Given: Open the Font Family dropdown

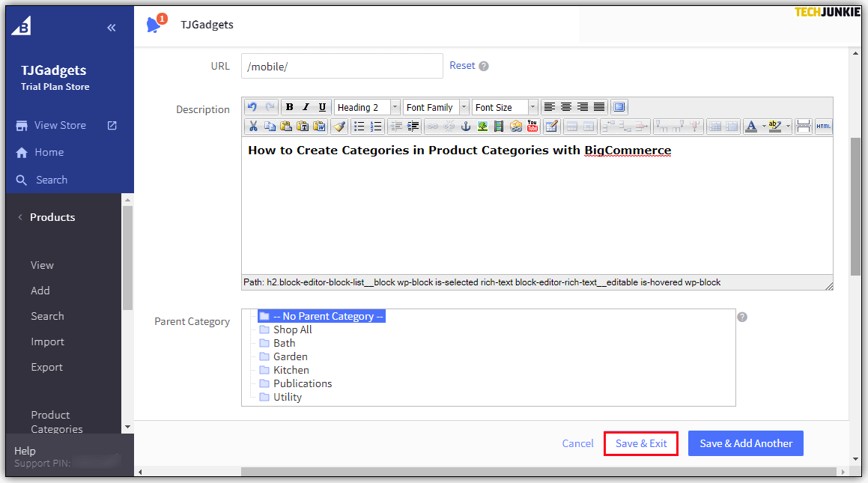Looking at the screenshot, I should [436, 107].
